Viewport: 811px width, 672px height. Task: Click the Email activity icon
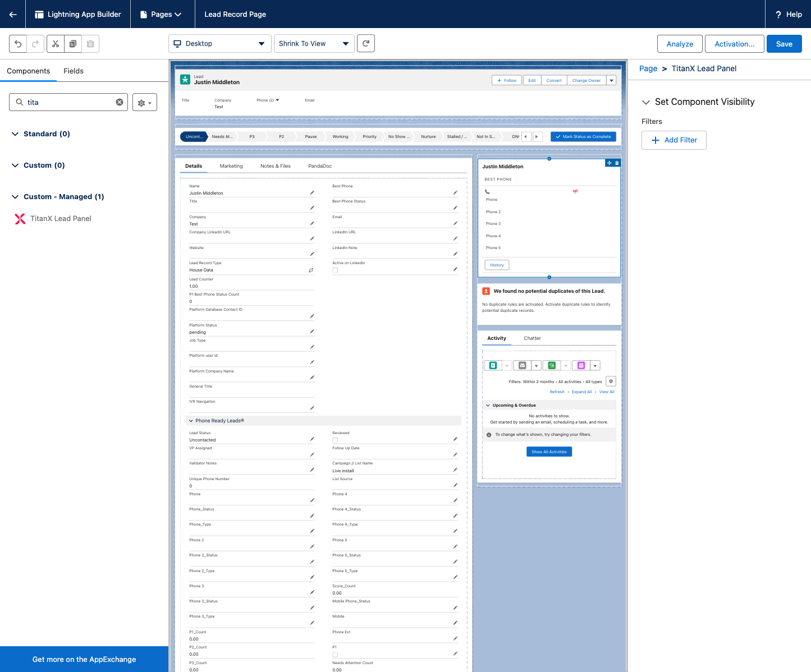523,365
